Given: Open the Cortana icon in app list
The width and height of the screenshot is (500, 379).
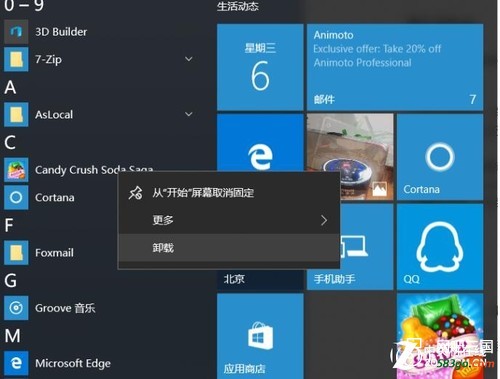Looking at the screenshot, I should (16, 197).
